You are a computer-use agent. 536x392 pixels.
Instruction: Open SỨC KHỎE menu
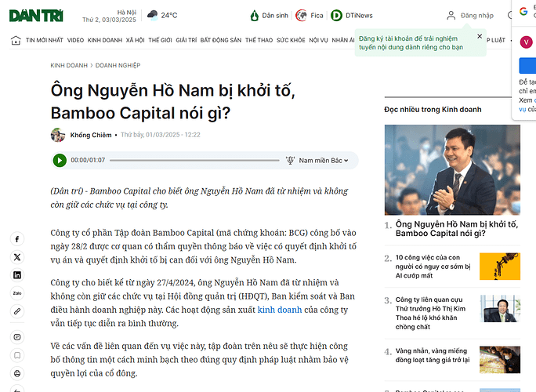(x=291, y=40)
